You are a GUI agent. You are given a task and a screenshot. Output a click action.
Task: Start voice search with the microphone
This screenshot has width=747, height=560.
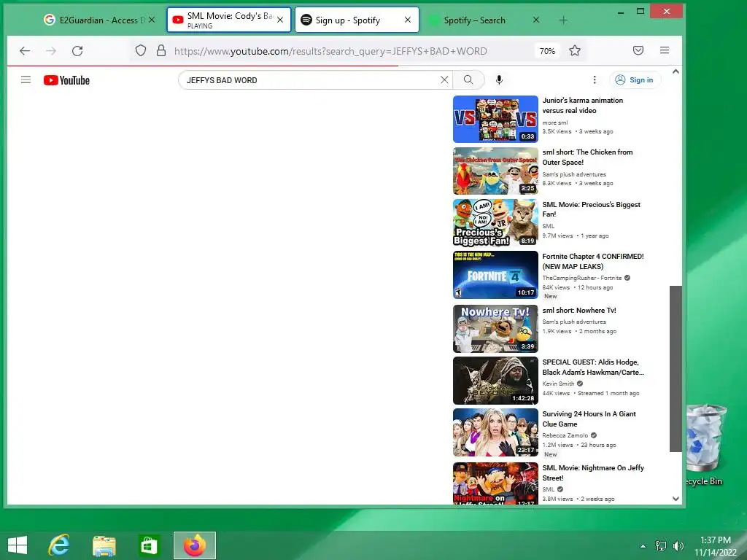point(499,80)
